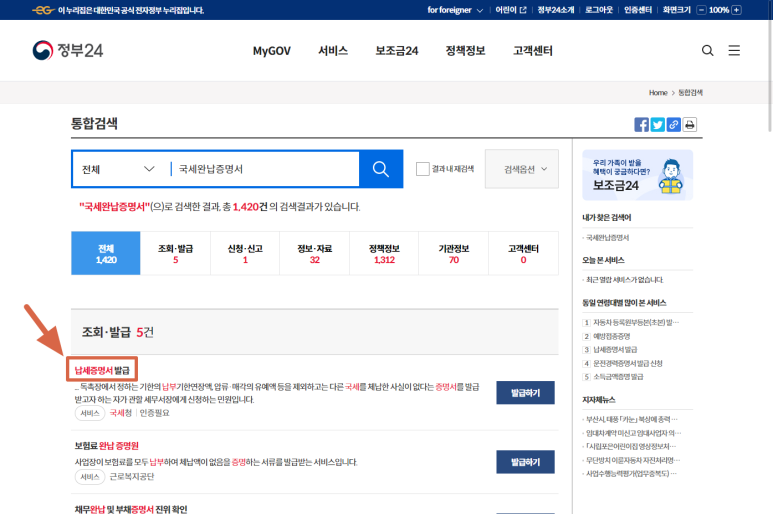The width and height of the screenshot is (773, 514).
Task: Expand the 검색옵션 dropdown
Action: pyautogui.click(x=522, y=169)
